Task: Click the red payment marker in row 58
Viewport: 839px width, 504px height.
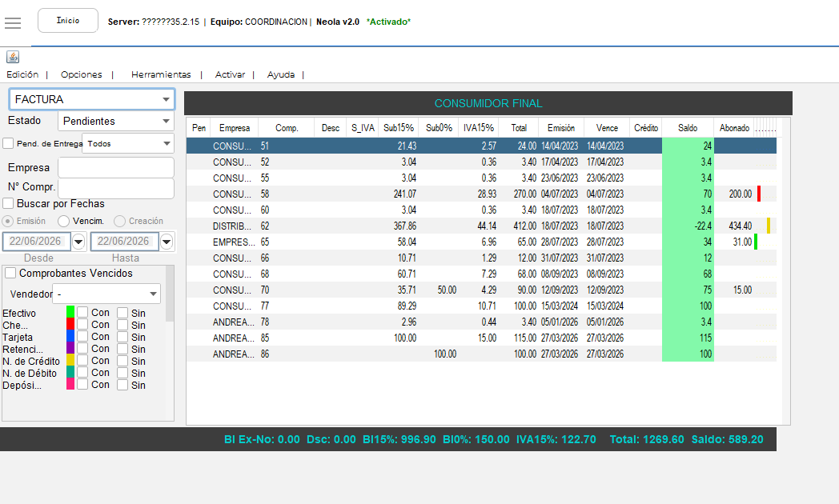Action: click(759, 194)
